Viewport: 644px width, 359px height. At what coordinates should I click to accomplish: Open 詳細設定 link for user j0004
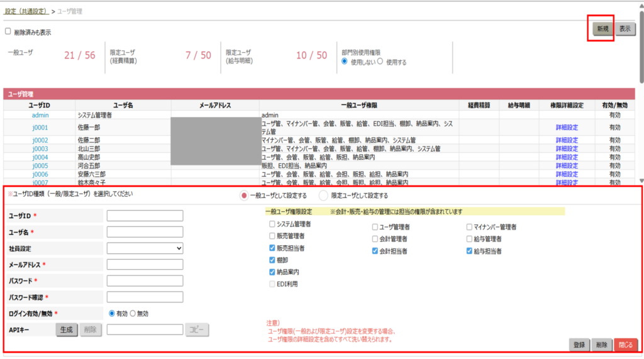click(566, 157)
